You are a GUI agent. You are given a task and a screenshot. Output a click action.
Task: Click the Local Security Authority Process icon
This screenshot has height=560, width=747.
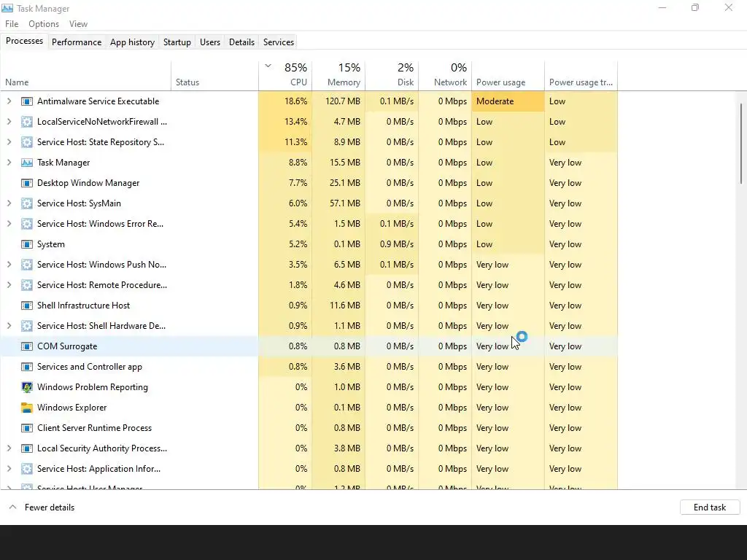tap(27, 448)
